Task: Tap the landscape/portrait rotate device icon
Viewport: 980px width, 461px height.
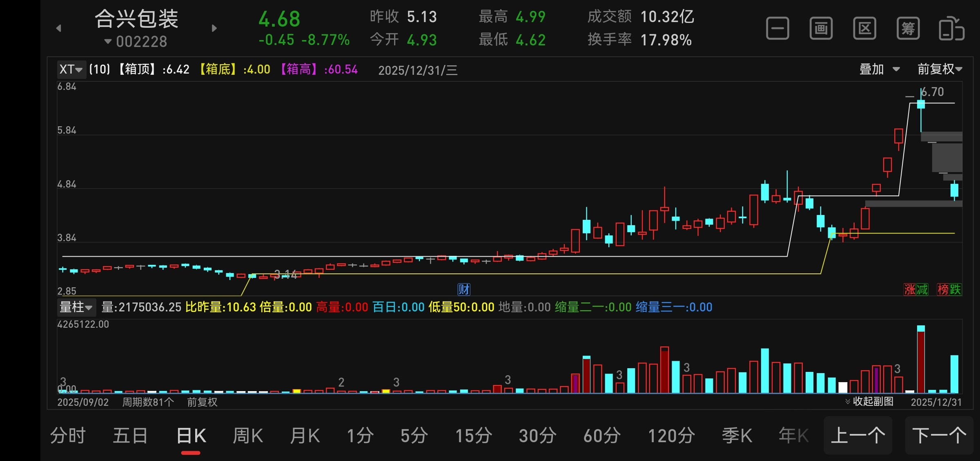Action: (x=951, y=29)
